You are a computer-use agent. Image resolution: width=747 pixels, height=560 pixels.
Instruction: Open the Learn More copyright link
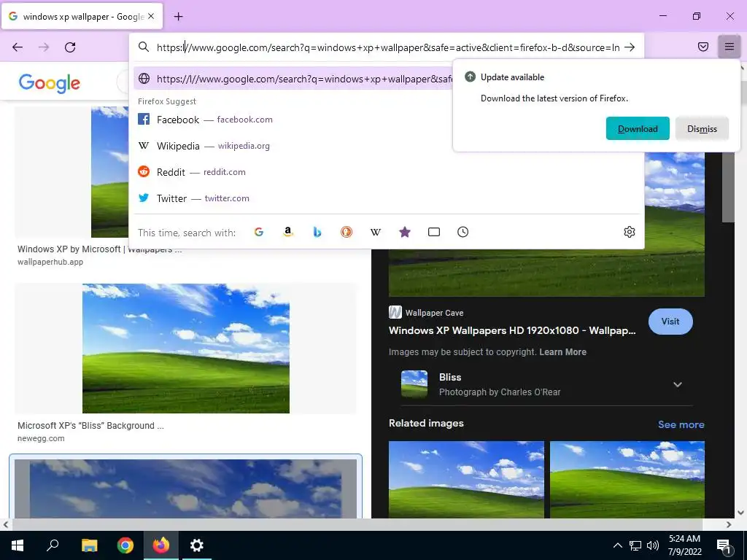[x=562, y=352]
